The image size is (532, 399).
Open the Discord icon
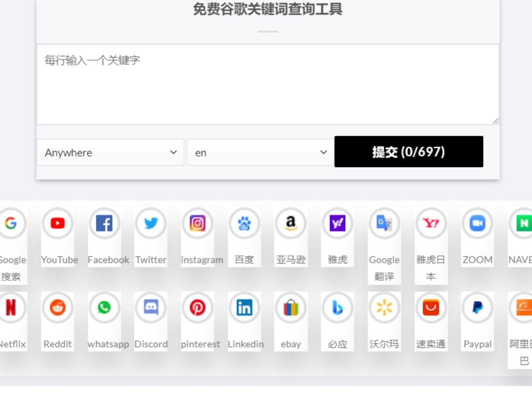(x=151, y=307)
